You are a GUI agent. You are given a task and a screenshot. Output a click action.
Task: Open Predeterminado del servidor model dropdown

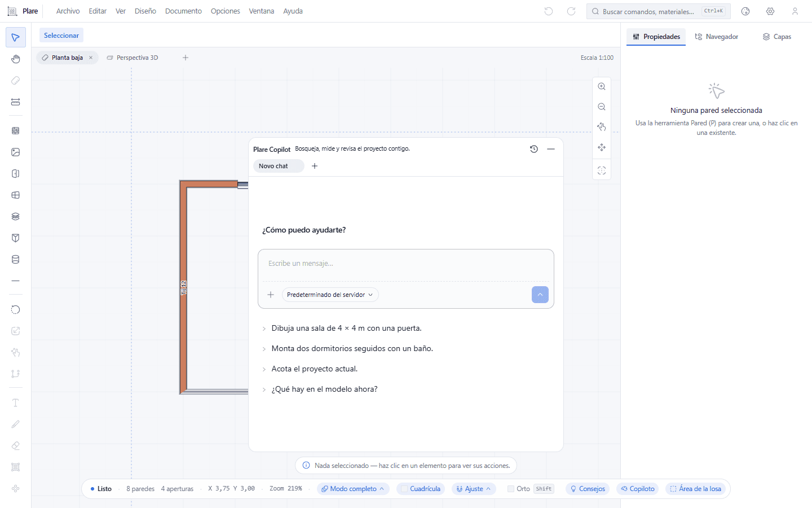[330, 295]
